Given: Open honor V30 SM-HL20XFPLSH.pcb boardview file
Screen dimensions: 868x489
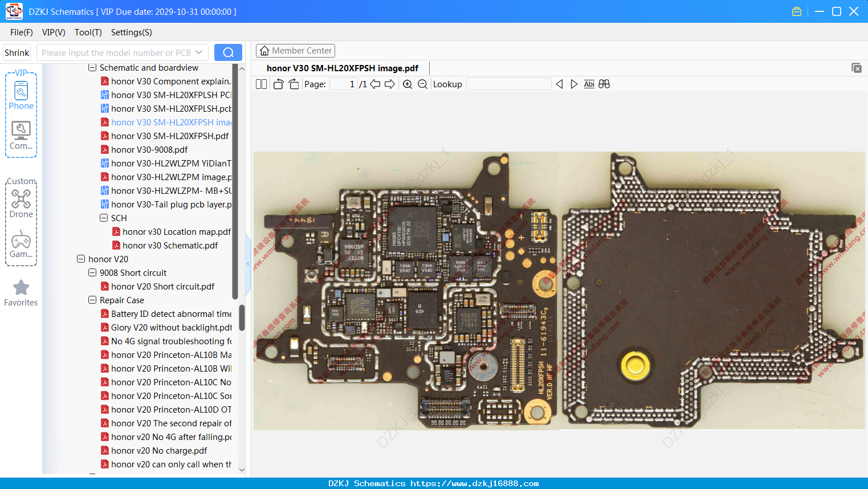Looking at the screenshot, I should 166,109.
